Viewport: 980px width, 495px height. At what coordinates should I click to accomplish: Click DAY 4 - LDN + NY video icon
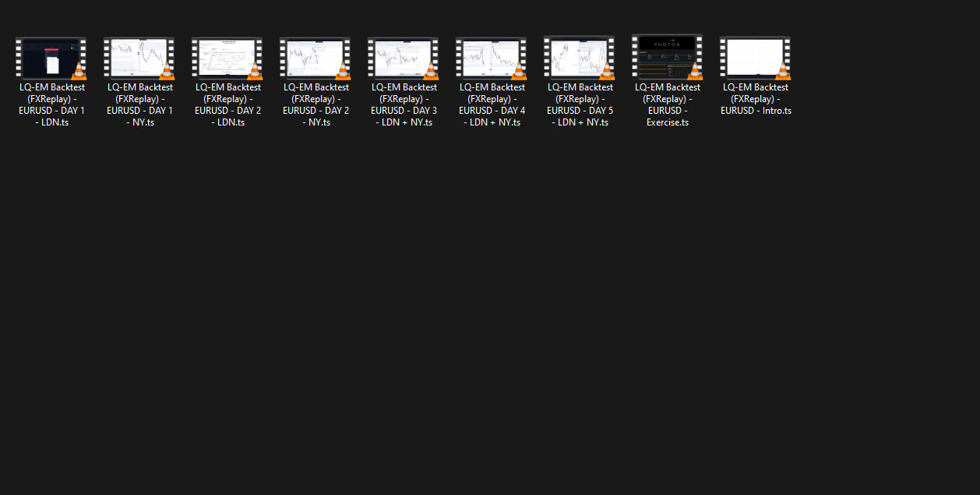491,58
